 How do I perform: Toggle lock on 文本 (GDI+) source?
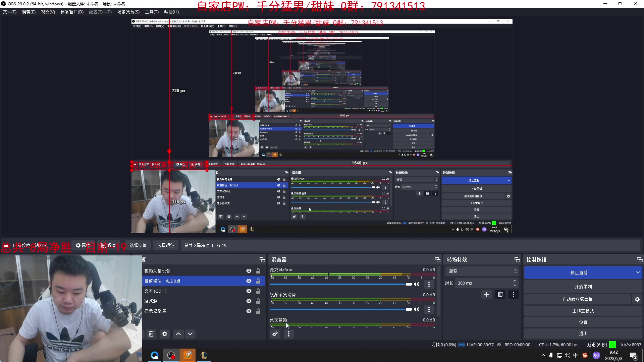coord(258,291)
